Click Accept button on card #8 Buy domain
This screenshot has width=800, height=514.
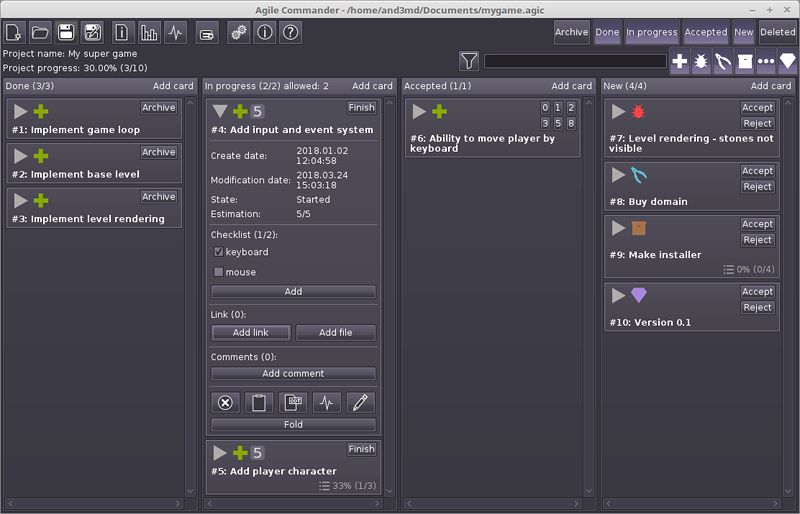click(757, 171)
